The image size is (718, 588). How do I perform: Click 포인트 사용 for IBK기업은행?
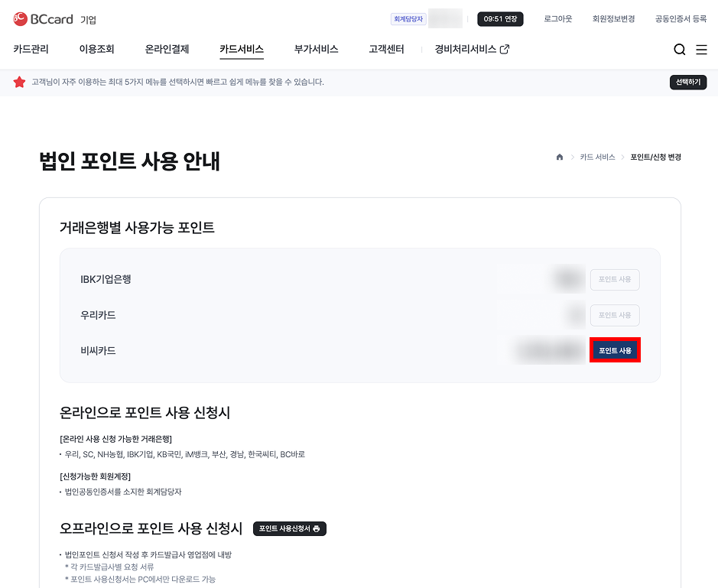615,279
